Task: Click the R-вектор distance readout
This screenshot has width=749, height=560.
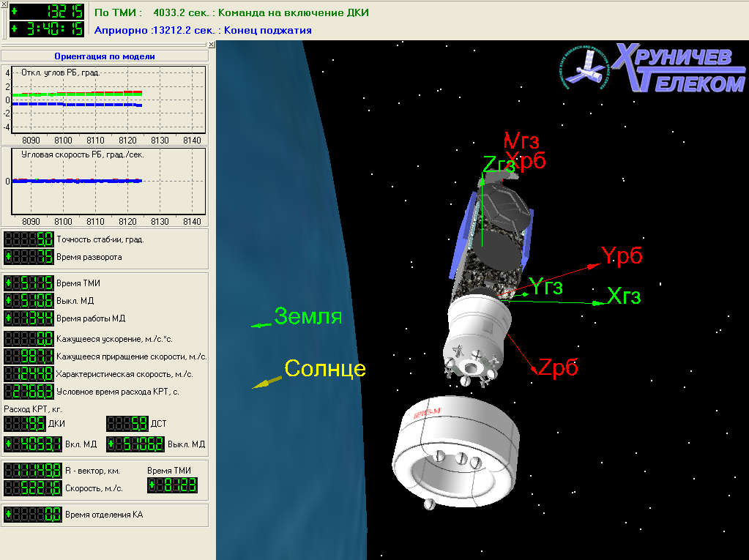Action: [33, 470]
